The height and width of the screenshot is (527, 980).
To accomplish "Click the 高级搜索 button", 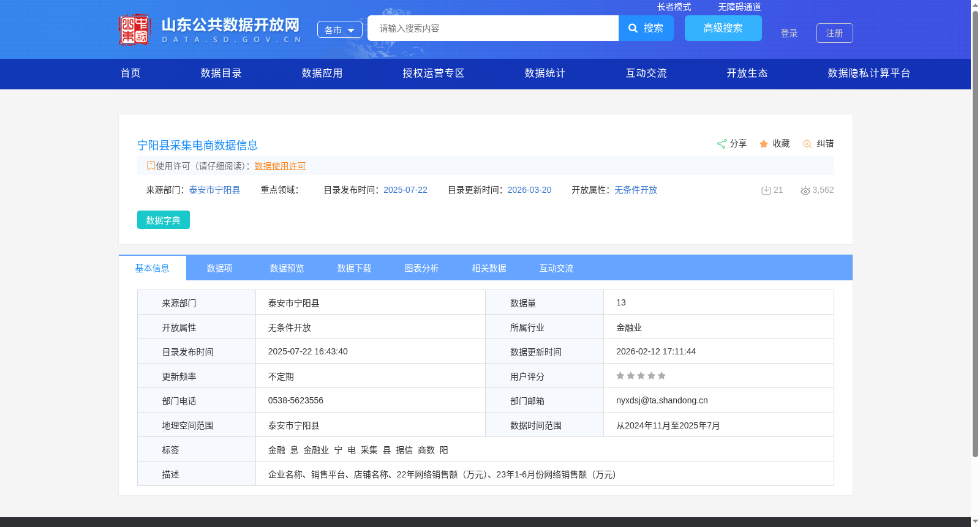I will (x=723, y=28).
